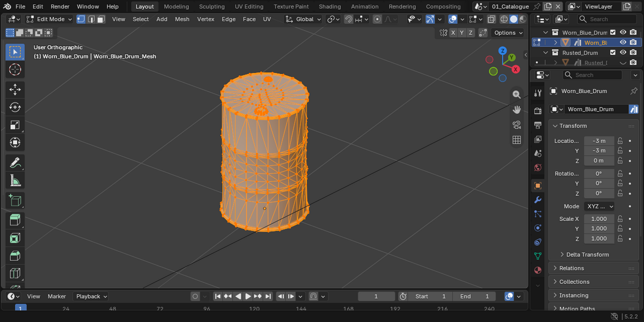The width and height of the screenshot is (644, 322).
Task: Open the Playback dropdown
Action: coord(91,296)
